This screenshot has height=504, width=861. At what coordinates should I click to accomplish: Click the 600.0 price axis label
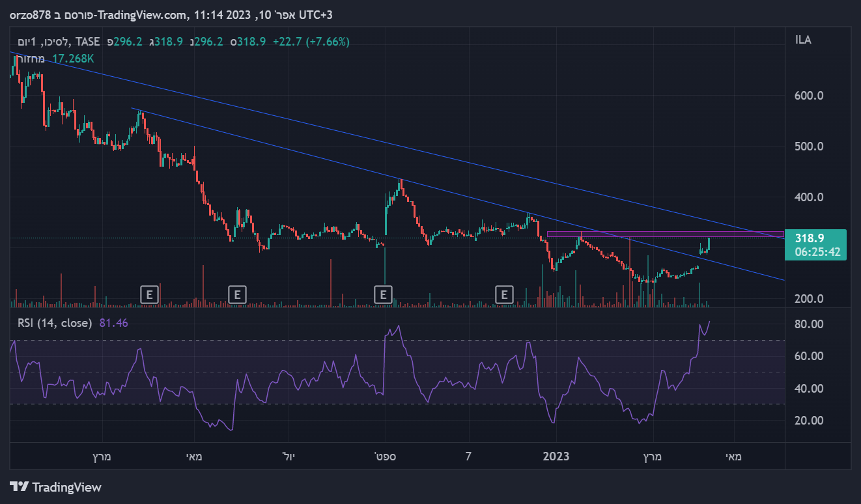[x=810, y=96]
